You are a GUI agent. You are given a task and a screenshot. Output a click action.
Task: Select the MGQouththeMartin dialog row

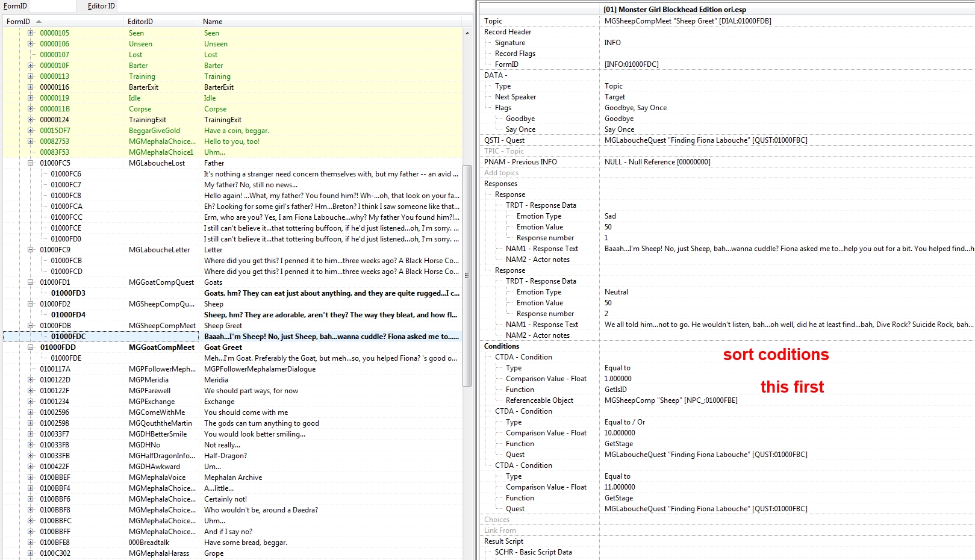point(232,423)
